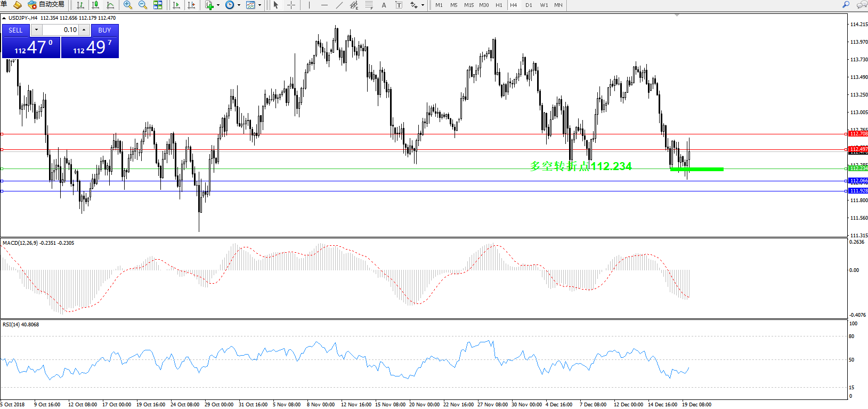Toggle the 自动交易 auto trading button
Image resolution: width=868 pixels, height=409 pixels.
click(x=46, y=5)
